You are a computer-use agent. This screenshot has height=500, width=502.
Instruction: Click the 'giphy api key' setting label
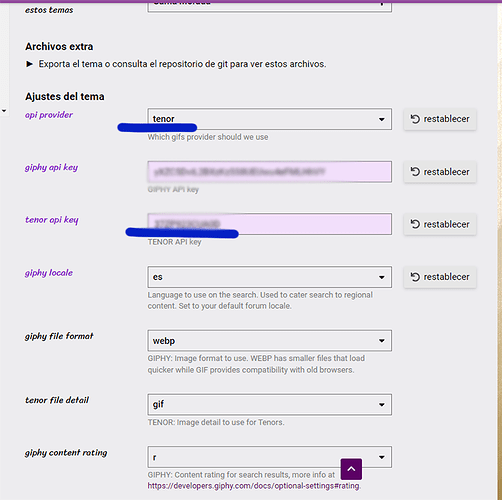tap(51, 167)
